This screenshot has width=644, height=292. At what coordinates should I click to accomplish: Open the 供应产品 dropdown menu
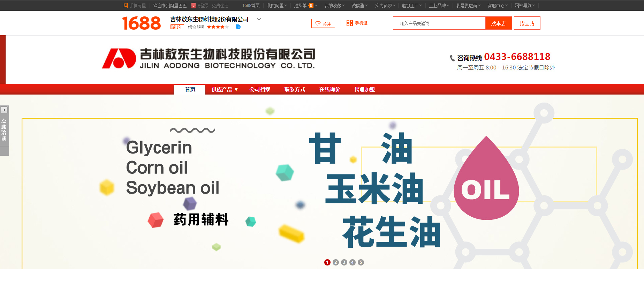[225, 89]
